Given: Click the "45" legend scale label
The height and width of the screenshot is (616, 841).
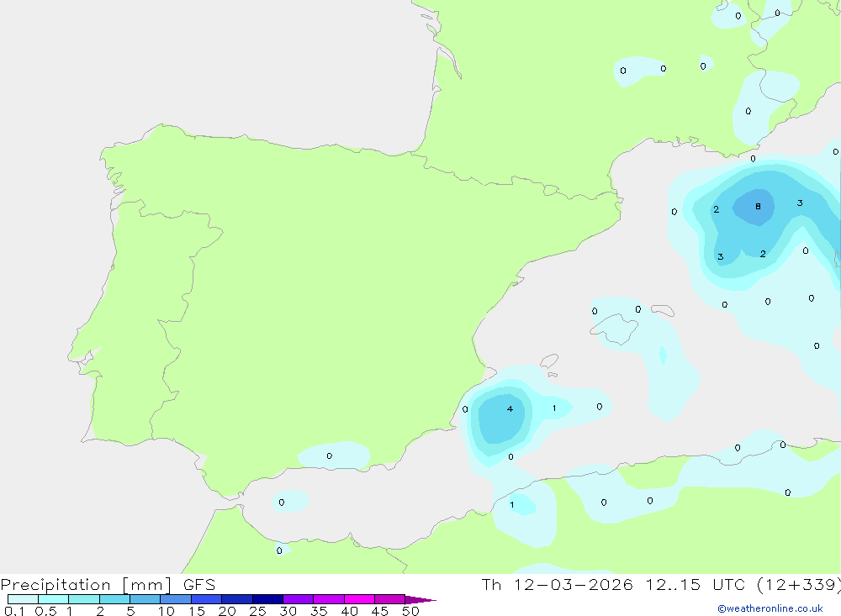Looking at the screenshot, I should 380,611.
